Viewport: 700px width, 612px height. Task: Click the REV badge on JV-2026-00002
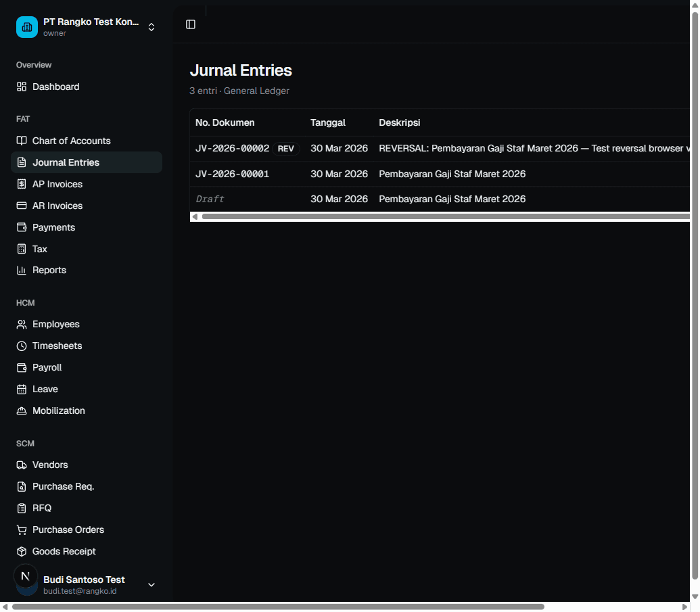pyautogui.click(x=285, y=149)
